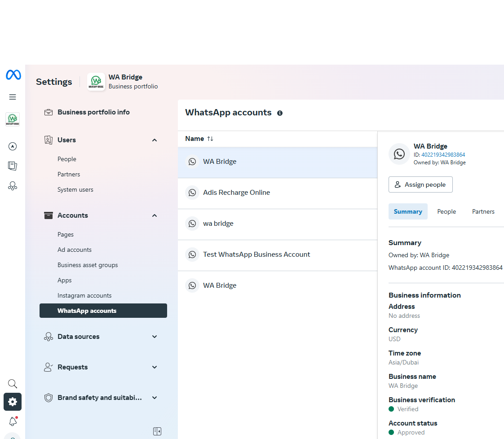Open the data sources icon in left rail
The height and width of the screenshot is (439, 504).
[x=13, y=186]
